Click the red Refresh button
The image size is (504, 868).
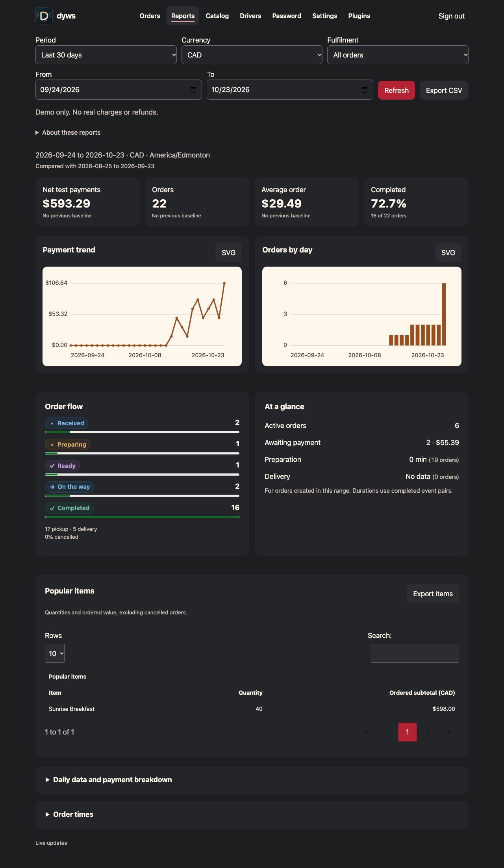tap(397, 90)
